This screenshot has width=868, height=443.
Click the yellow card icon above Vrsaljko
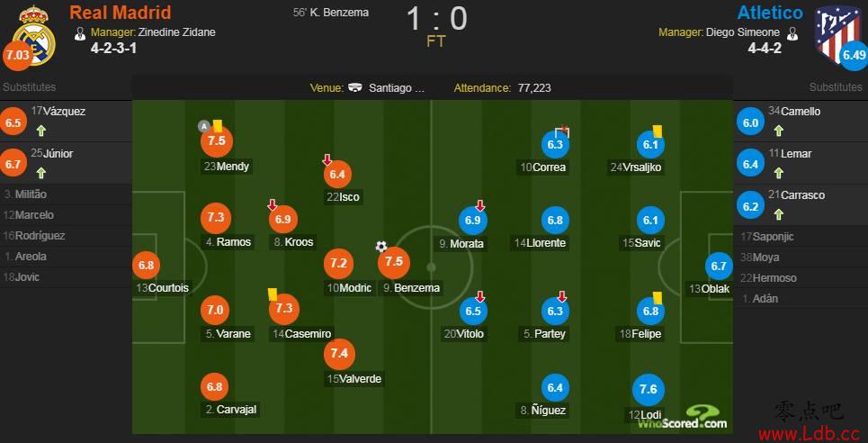pos(658,131)
